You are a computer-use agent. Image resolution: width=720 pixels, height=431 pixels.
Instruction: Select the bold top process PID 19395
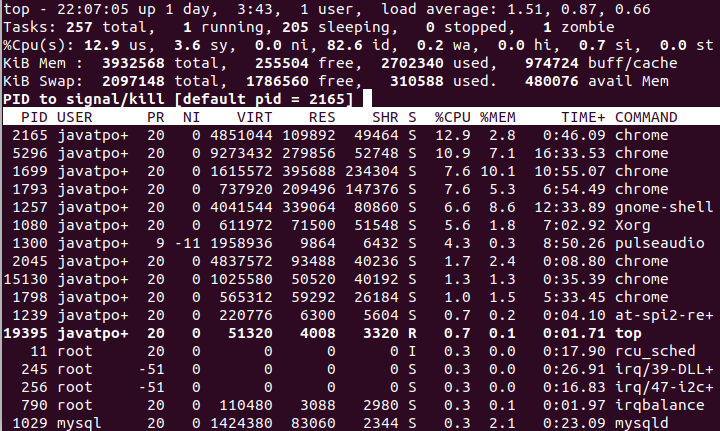25,333
